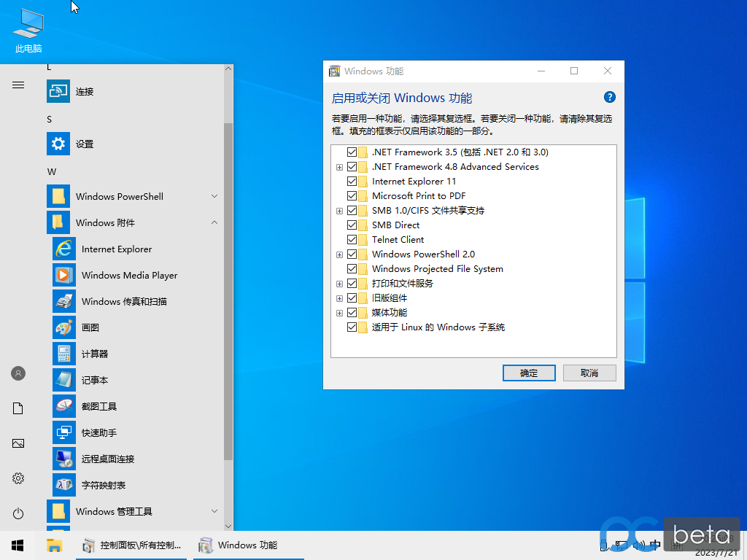Launch 计算器 calculator
Screen dimensions: 747x560
coord(135,354)
